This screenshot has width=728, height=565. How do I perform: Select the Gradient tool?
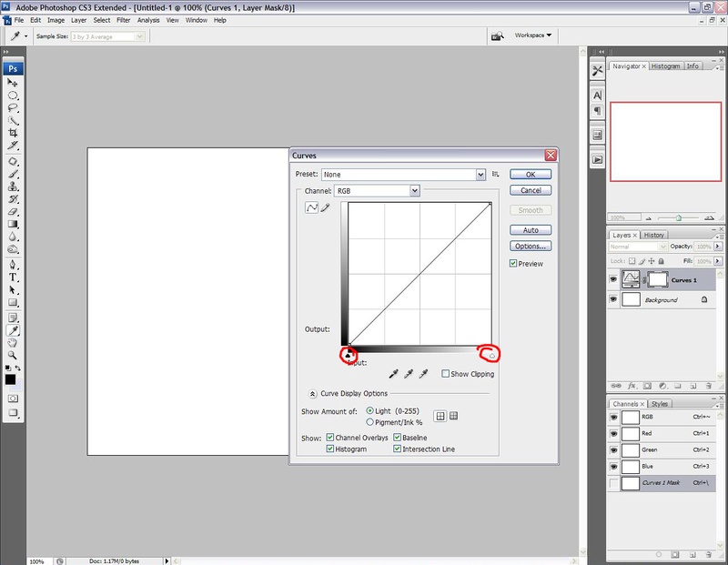[13, 224]
